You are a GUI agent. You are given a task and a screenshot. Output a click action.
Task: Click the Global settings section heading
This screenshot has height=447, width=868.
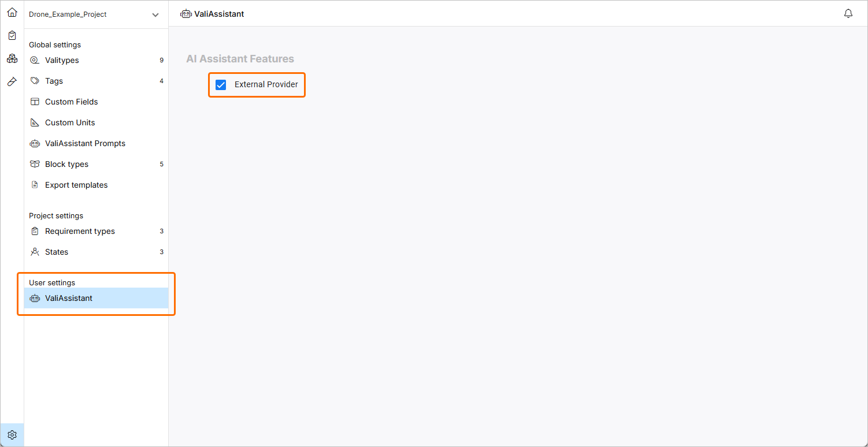(55, 44)
